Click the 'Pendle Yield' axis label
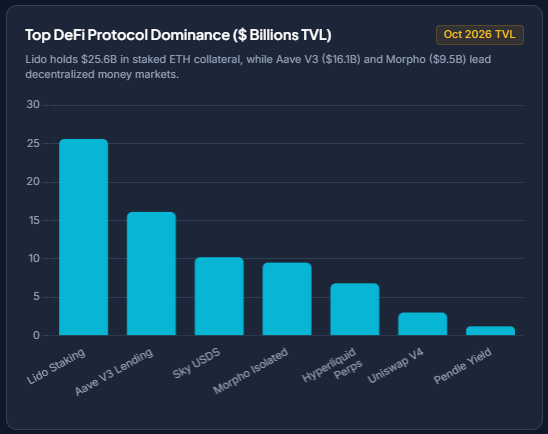The height and width of the screenshot is (434, 548). [463, 366]
